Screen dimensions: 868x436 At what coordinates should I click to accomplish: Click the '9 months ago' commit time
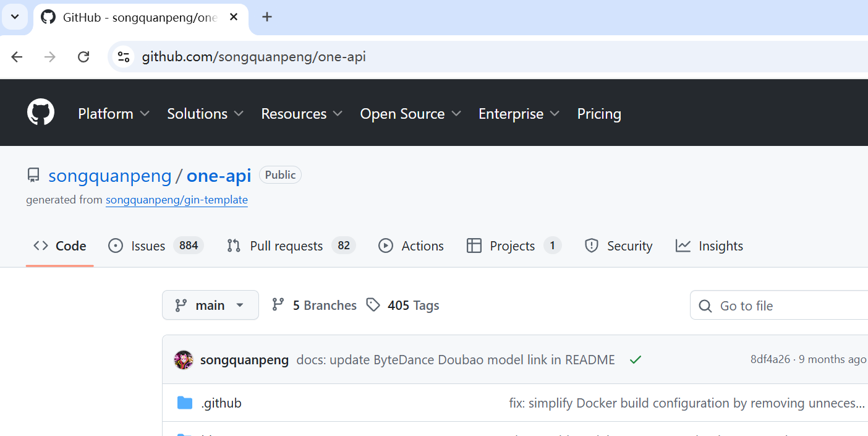[832, 359]
